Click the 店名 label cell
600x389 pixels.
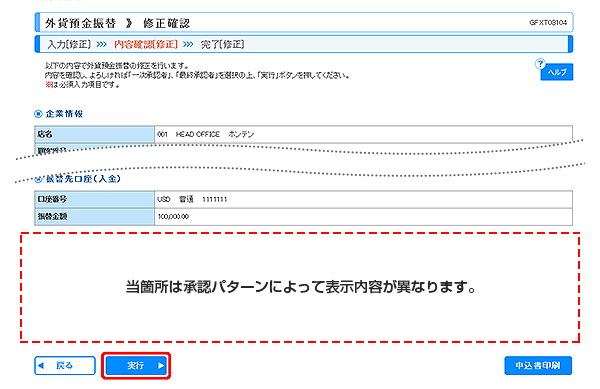(x=95, y=134)
